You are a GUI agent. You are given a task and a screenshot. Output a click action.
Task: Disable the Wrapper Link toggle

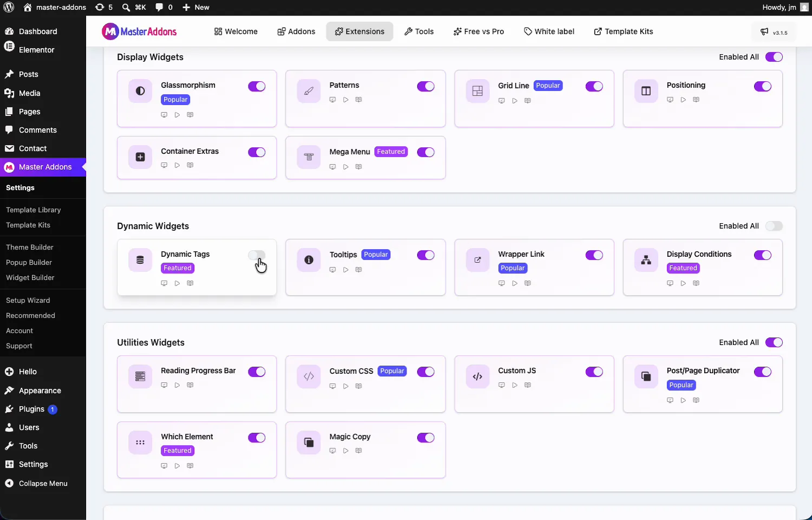pos(594,255)
